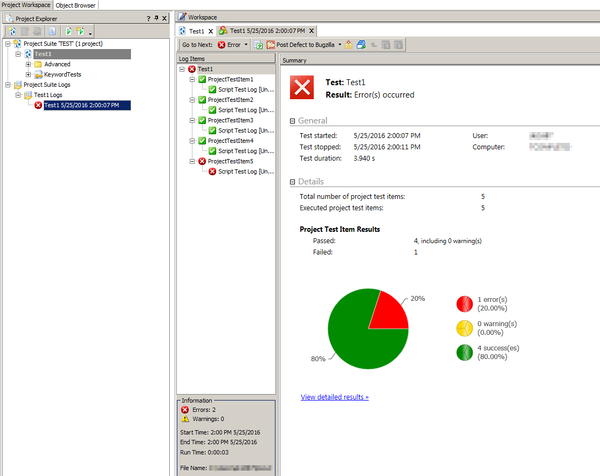Click green check icon of ProjectTestItem3

tap(202, 120)
